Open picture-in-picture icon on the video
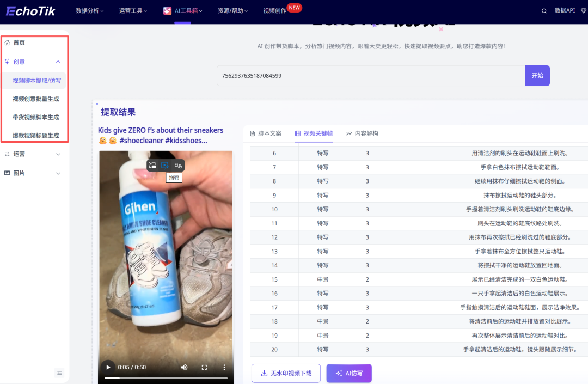The image size is (588, 384). pos(154,165)
